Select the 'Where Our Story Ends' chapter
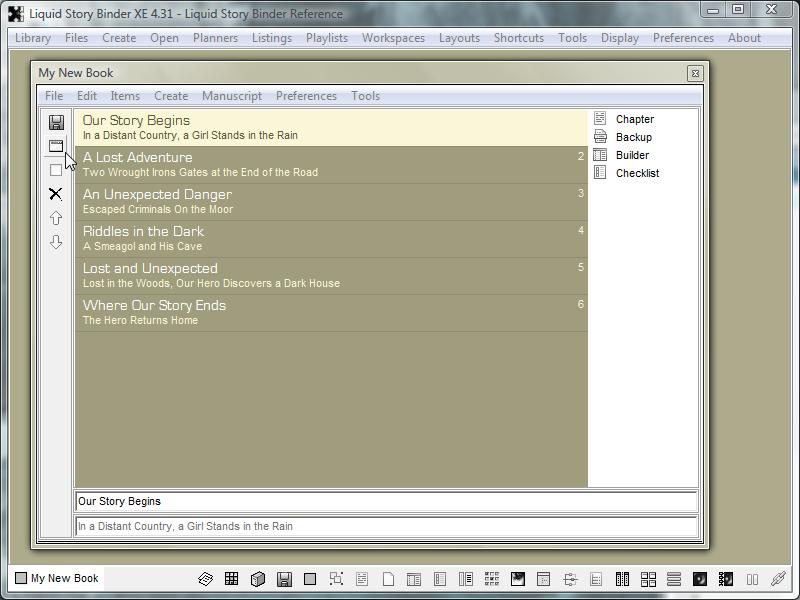The image size is (800, 600). tap(330, 312)
